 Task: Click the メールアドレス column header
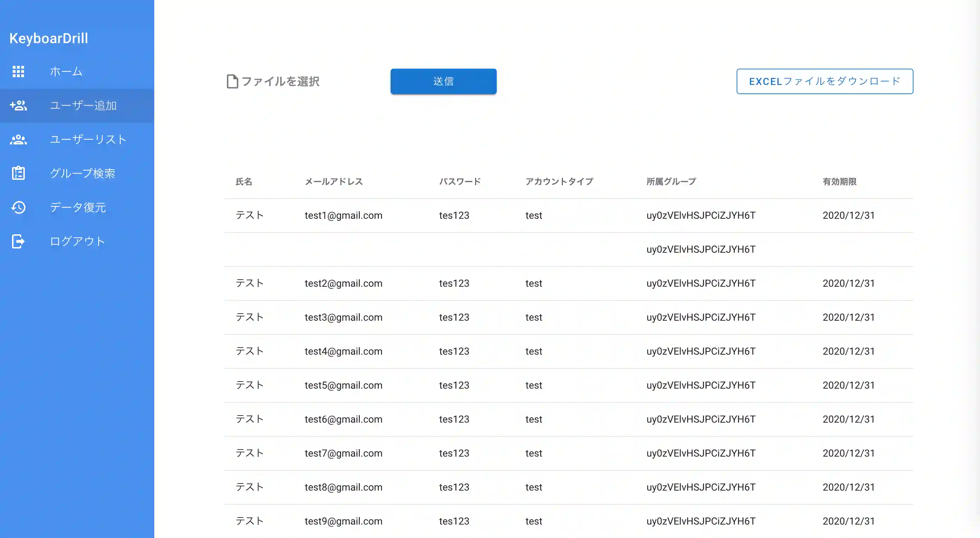(334, 182)
